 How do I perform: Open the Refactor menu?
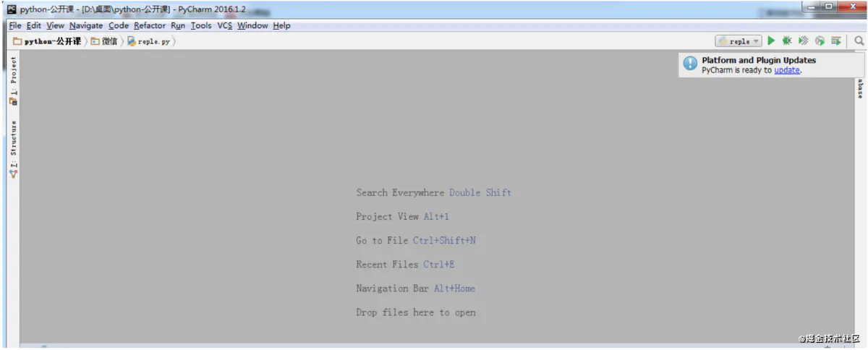(150, 25)
